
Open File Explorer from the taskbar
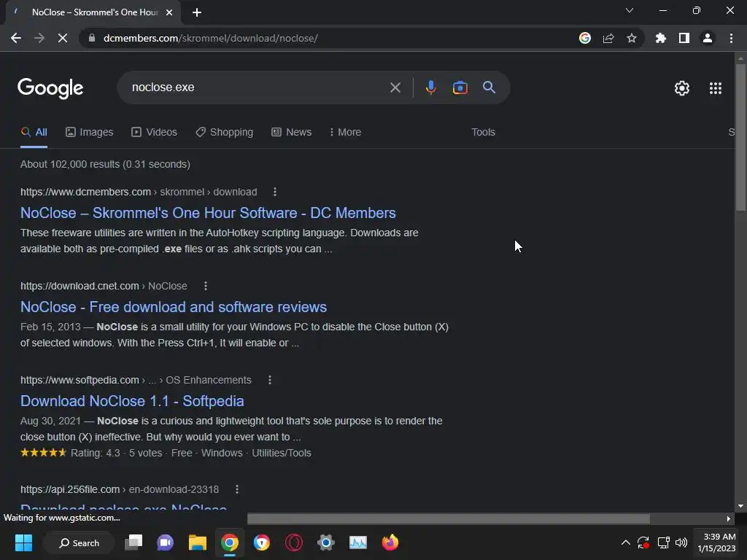point(197,542)
